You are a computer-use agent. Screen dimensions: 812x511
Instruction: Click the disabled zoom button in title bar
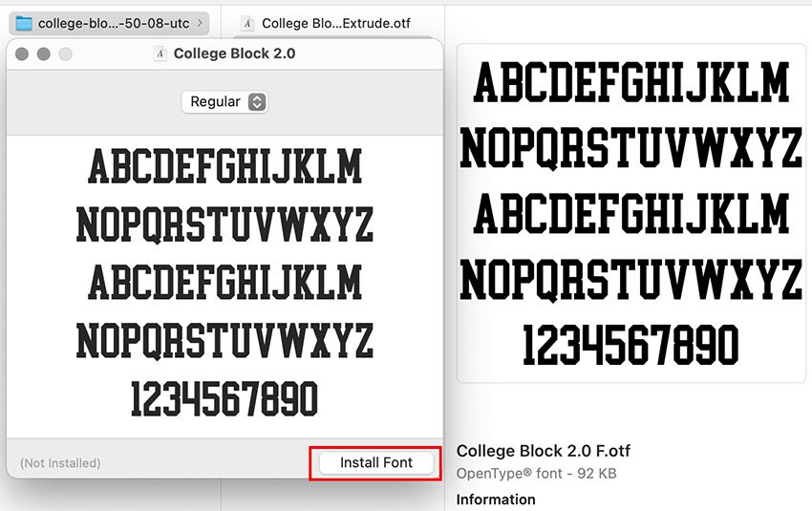click(x=65, y=54)
